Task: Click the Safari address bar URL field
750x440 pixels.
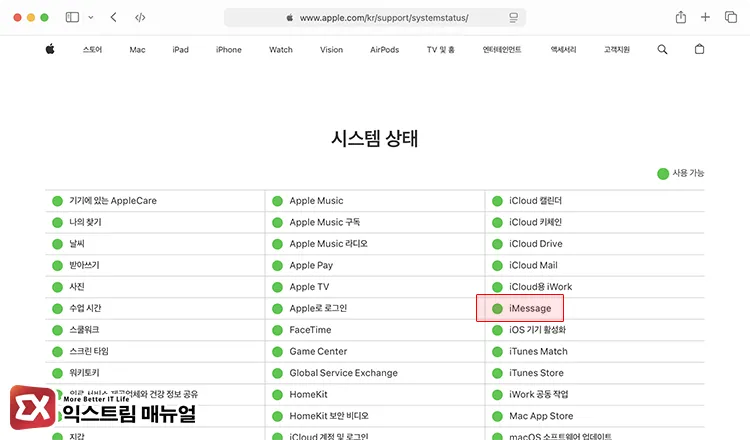Action: click(x=375, y=18)
